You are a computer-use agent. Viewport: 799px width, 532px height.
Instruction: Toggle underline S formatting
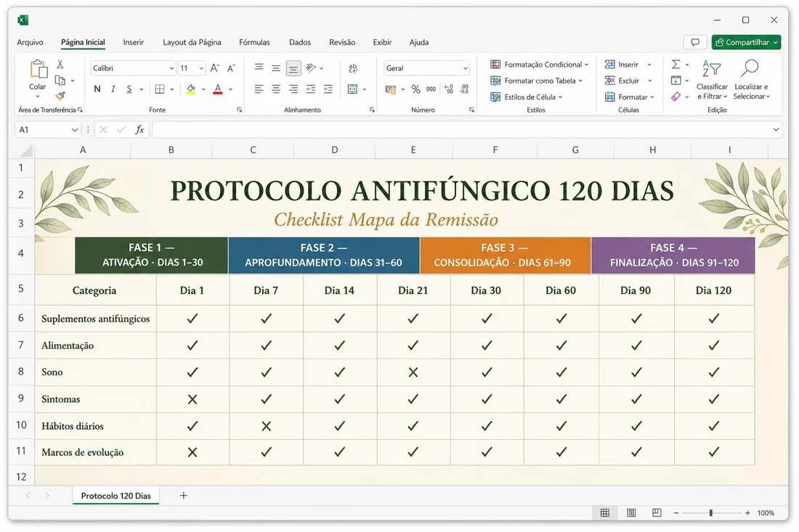129,89
